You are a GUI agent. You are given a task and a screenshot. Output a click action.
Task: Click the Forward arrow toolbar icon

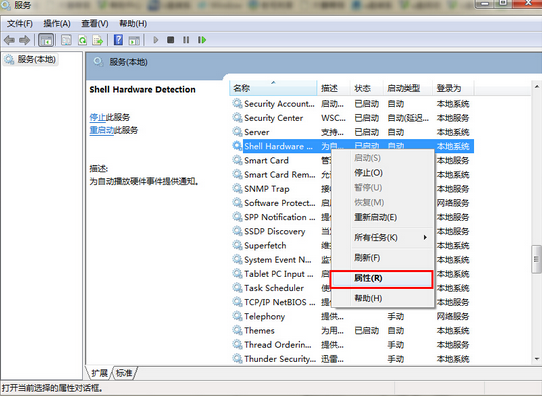(x=25, y=40)
